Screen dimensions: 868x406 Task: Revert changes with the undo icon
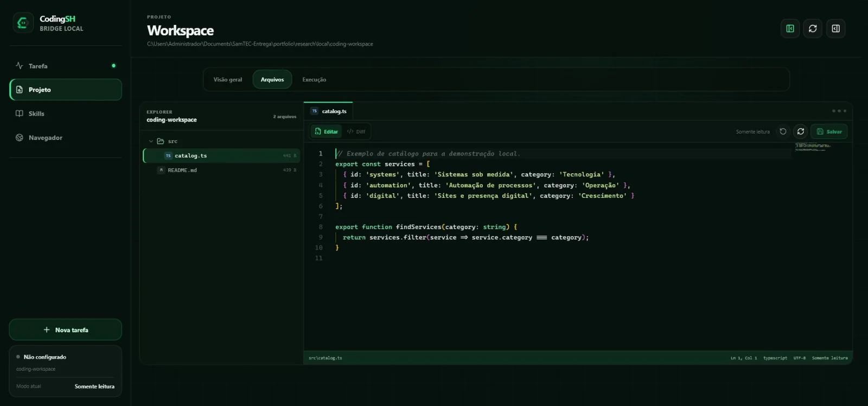[783, 131]
